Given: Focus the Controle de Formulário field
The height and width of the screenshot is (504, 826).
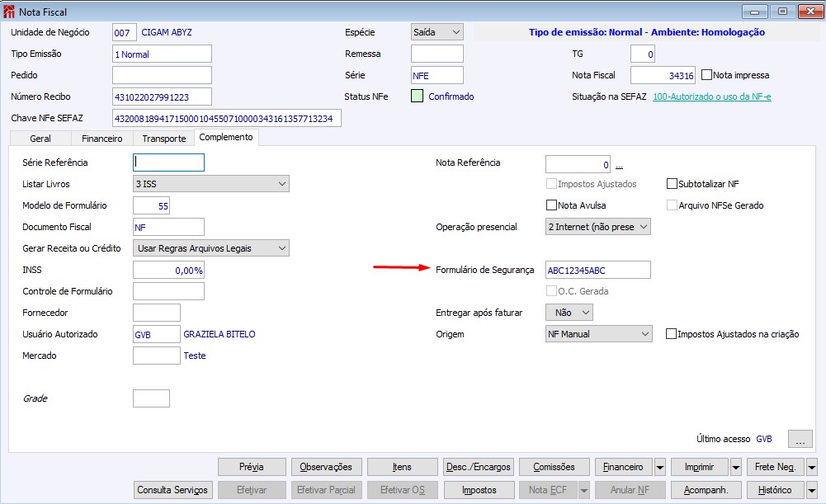Looking at the screenshot, I should (x=168, y=291).
